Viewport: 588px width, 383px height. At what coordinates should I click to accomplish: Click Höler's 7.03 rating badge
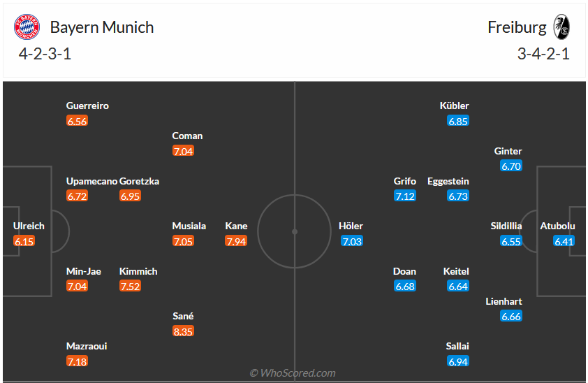coord(352,241)
